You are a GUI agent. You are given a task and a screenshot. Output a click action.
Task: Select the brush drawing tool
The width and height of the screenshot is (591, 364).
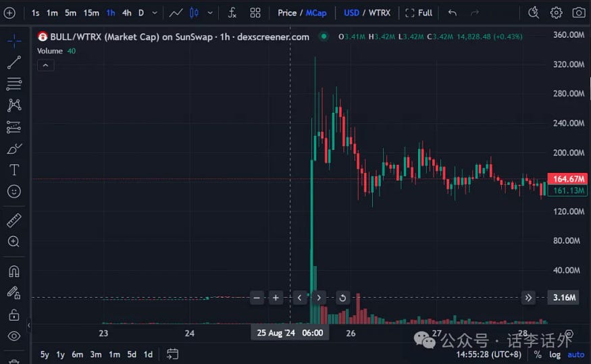pyautogui.click(x=14, y=149)
